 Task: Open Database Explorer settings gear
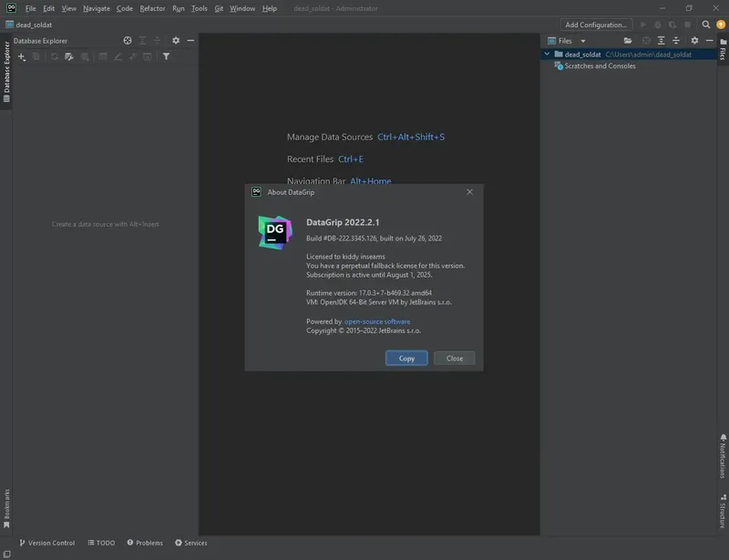tap(176, 40)
